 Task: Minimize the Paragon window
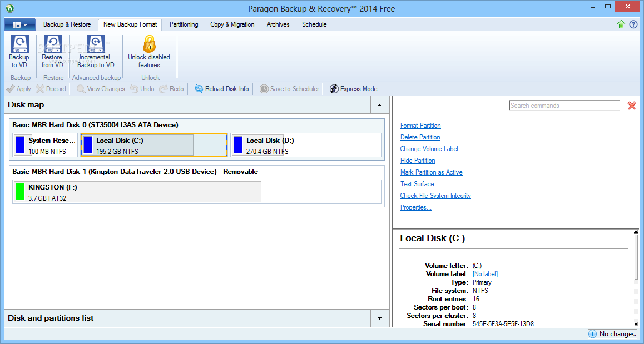593,7
